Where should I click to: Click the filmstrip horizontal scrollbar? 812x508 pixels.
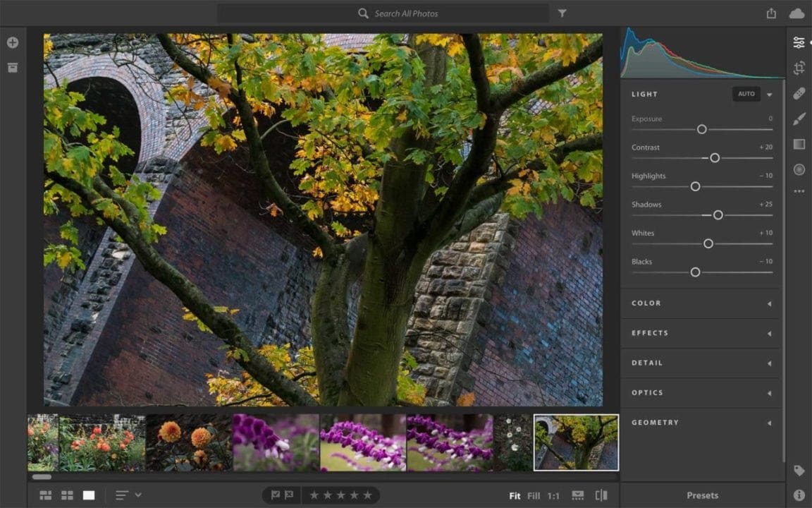pos(42,477)
